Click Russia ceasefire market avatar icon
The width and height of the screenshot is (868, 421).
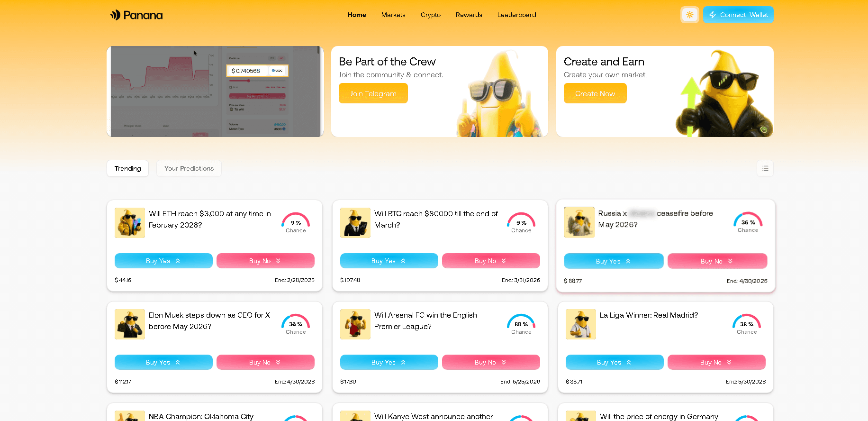point(579,222)
